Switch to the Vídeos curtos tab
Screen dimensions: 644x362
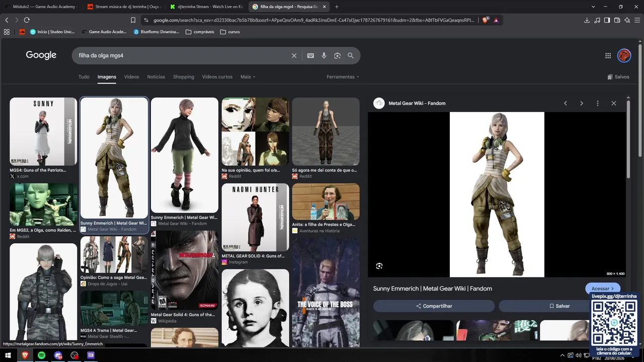(x=217, y=77)
